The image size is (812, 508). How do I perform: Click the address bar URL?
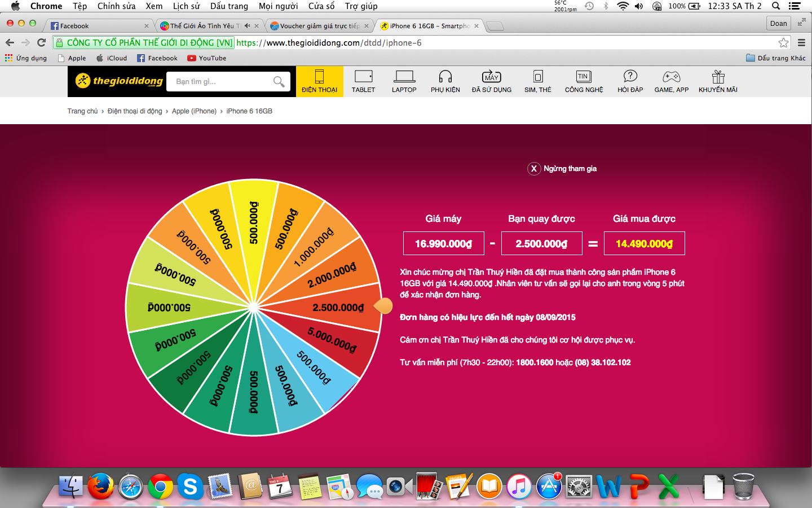point(329,43)
